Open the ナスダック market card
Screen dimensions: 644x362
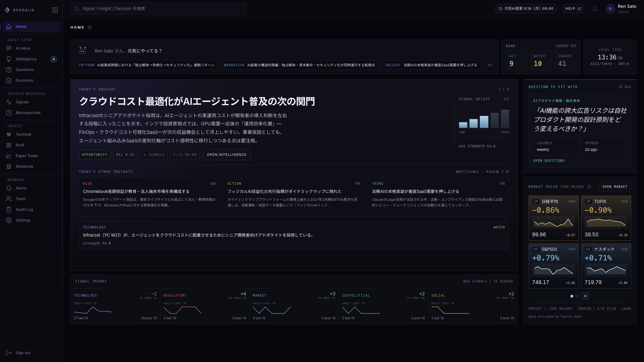pos(606,266)
